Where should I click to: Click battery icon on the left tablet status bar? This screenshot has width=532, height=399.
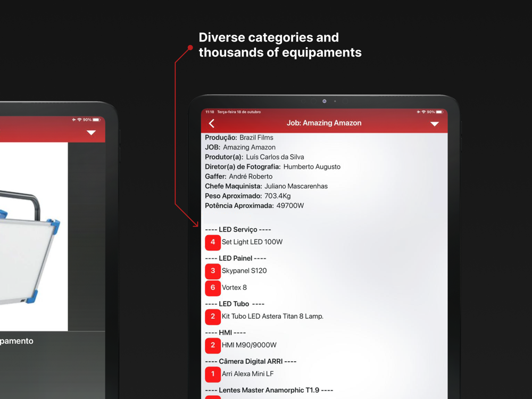click(96, 119)
